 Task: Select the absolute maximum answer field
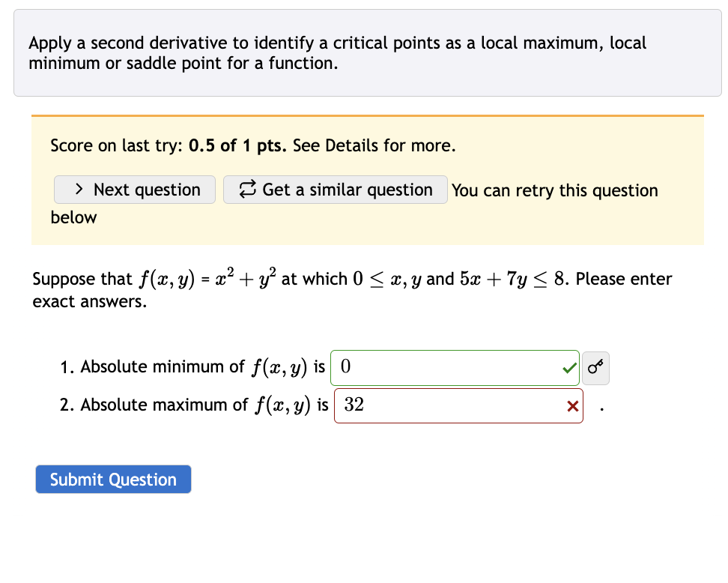pos(458,405)
